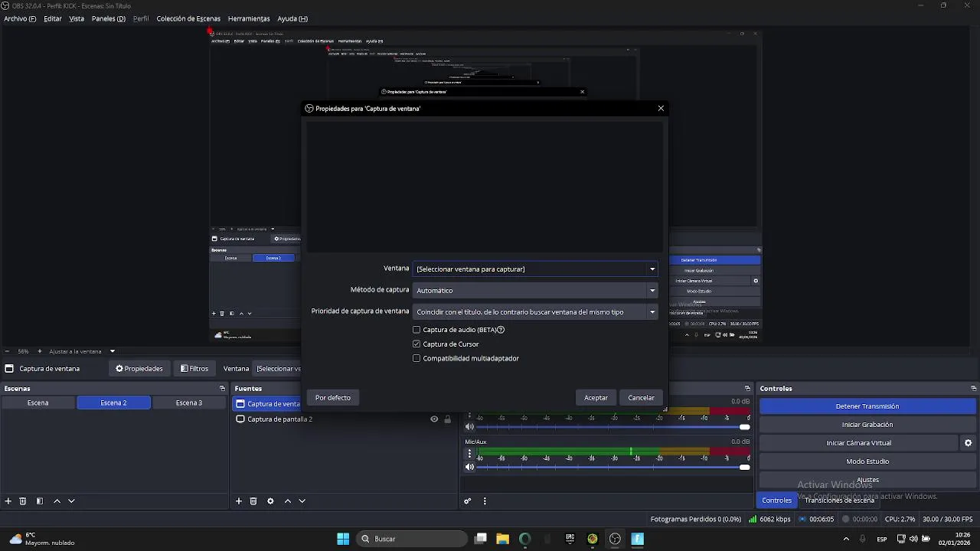Switch to Transiciones de escena tab
This screenshot has height=551, width=980.
point(839,500)
